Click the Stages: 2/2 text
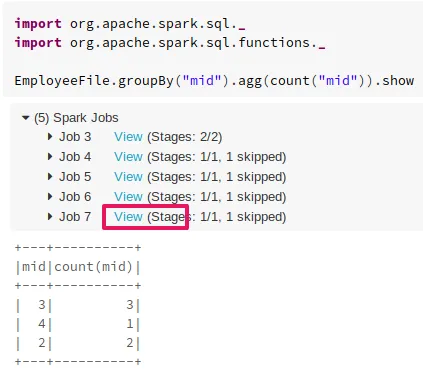423x375 pixels. (185, 137)
